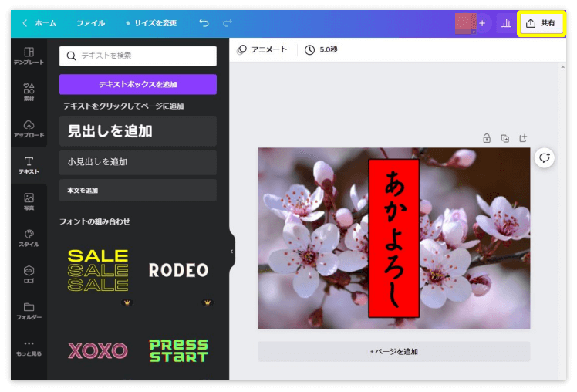Click 見出しを追加 heading option

coord(138,131)
